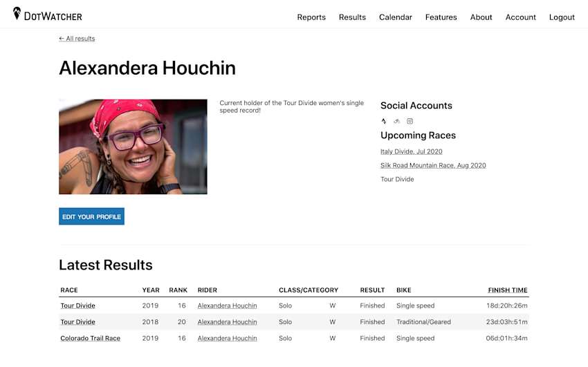Image resolution: width=588 pixels, height=367 pixels.
Task: Open Tour Divide 2019 race link
Action: point(78,305)
